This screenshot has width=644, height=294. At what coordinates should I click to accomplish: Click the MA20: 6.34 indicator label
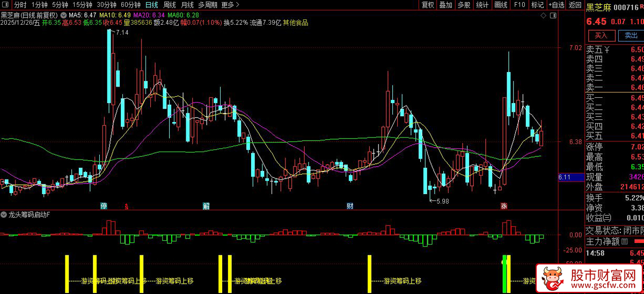(149, 16)
